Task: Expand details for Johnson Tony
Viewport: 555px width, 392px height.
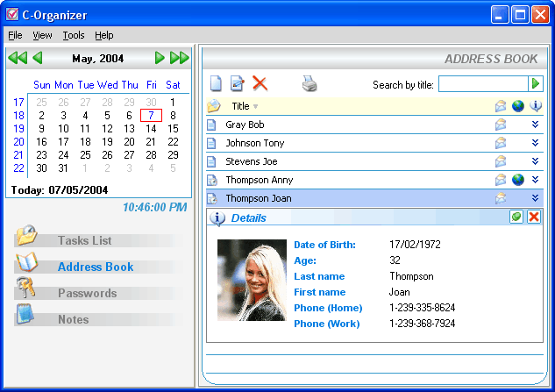Action: 535,143
